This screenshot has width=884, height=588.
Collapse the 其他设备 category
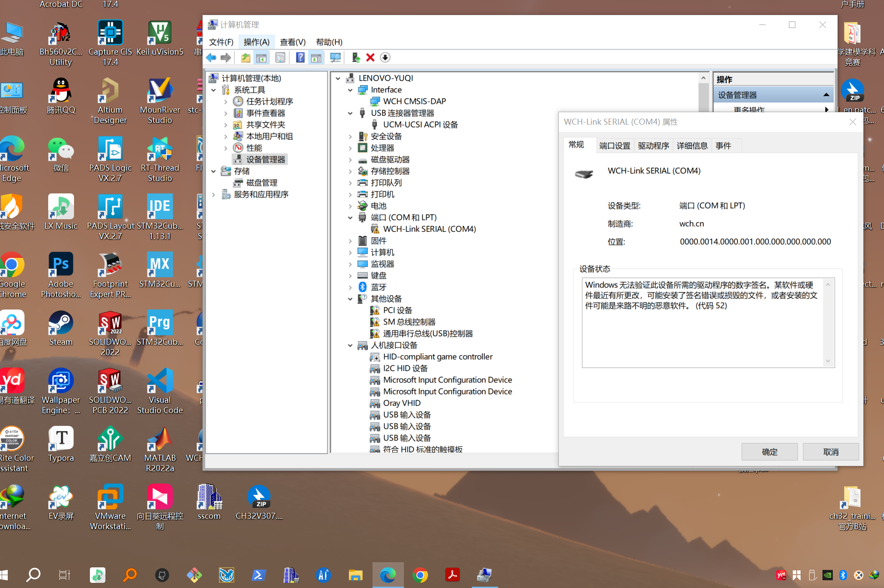click(350, 299)
